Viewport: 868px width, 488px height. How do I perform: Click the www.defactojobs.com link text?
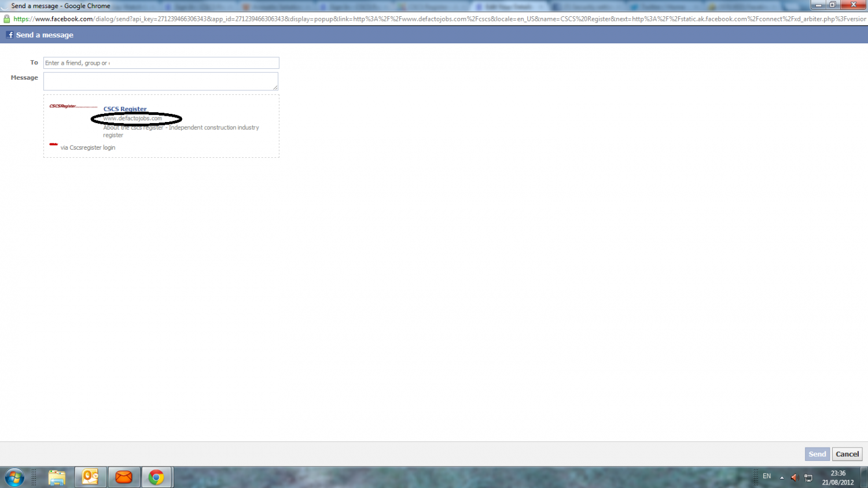pos(133,118)
